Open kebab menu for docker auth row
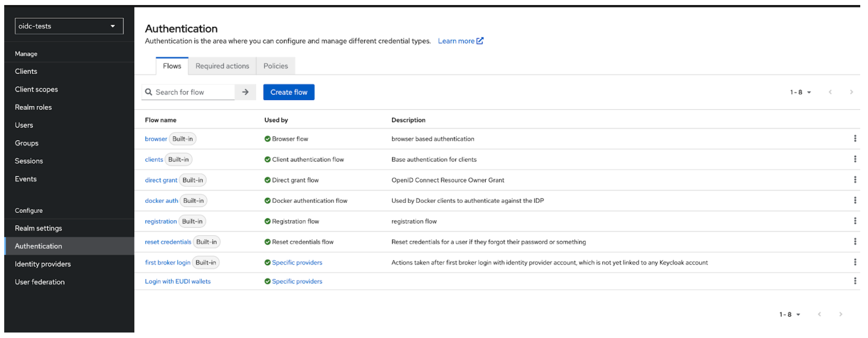The height and width of the screenshot is (338, 868). [854, 200]
